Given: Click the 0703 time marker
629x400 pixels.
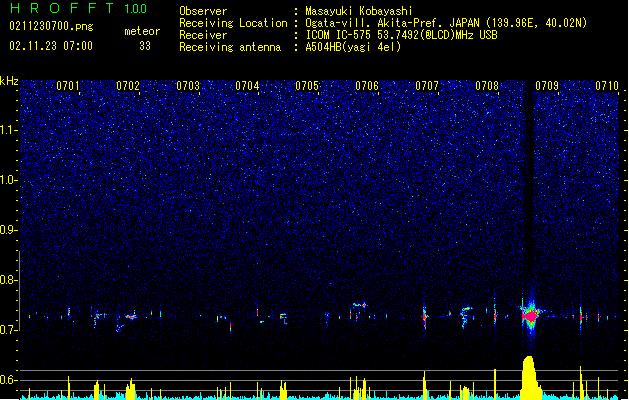Looking at the screenshot, I should click(188, 86).
